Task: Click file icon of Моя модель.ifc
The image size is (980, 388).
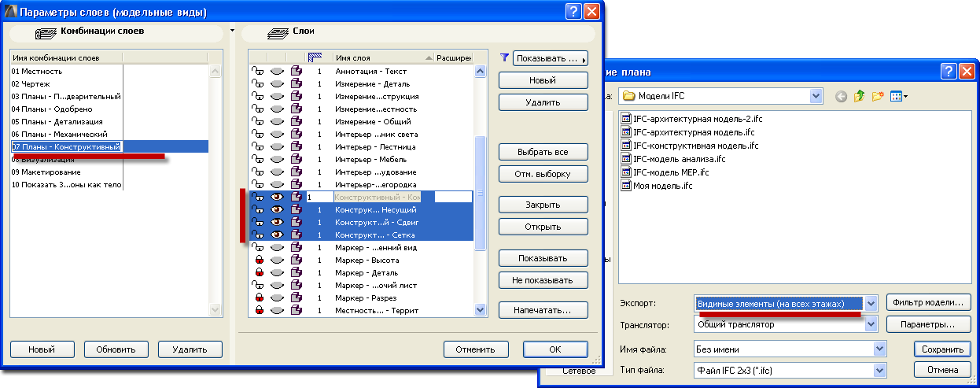Action: 626,186
